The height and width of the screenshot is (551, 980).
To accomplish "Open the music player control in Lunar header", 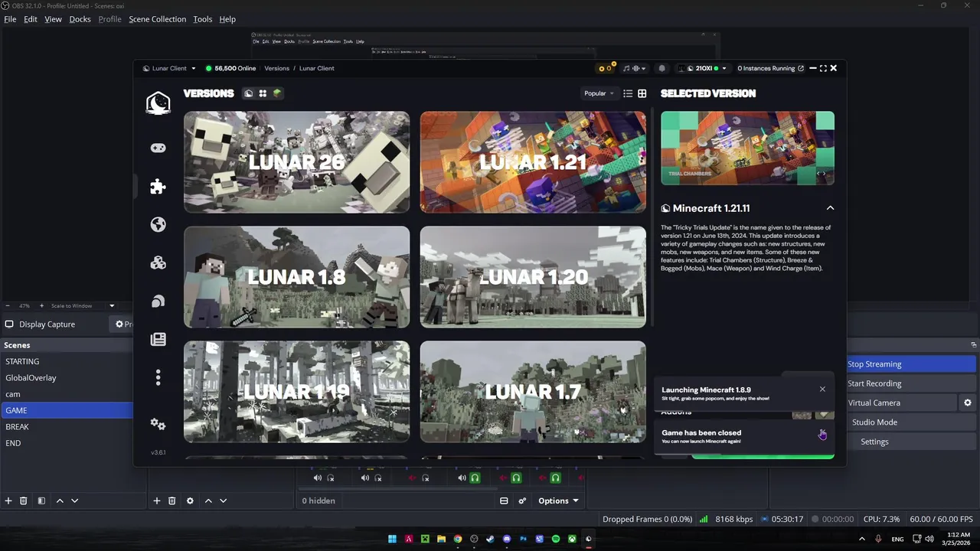I will coord(635,68).
